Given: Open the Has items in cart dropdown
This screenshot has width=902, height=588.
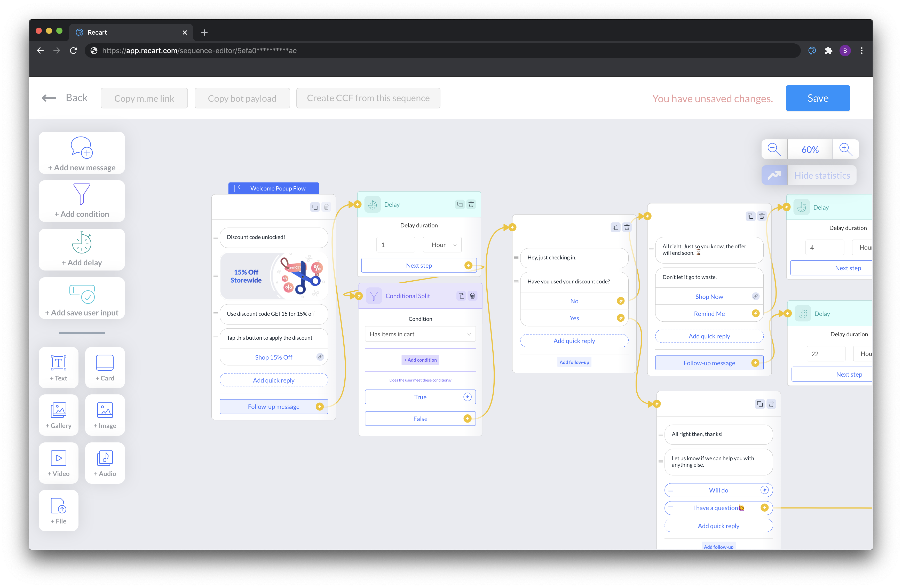Looking at the screenshot, I should tap(420, 334).
